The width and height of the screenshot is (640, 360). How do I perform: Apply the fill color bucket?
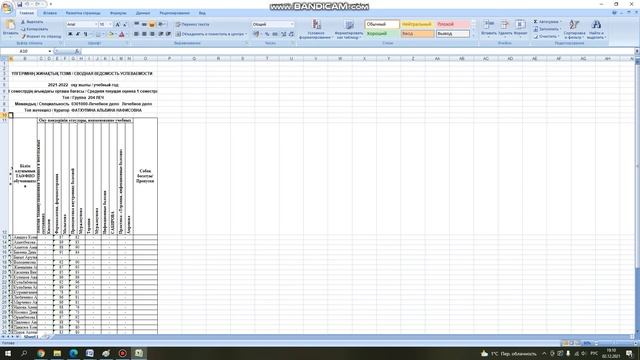coord(110,34)
